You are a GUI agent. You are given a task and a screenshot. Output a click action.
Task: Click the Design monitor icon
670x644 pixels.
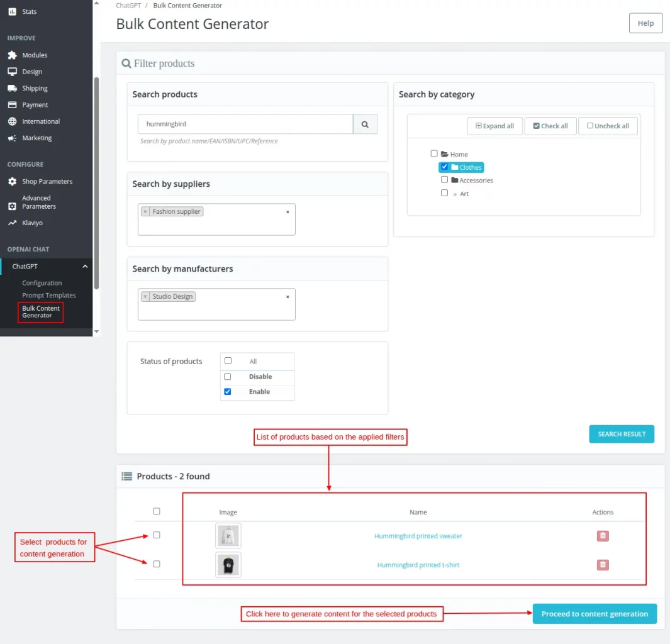coord(13,72)
